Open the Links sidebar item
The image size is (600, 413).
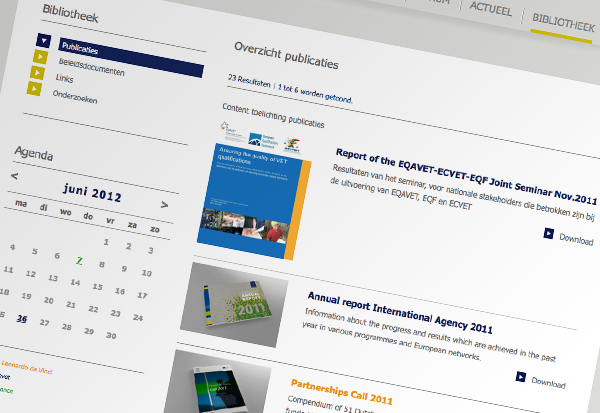(x=64, y=78)
